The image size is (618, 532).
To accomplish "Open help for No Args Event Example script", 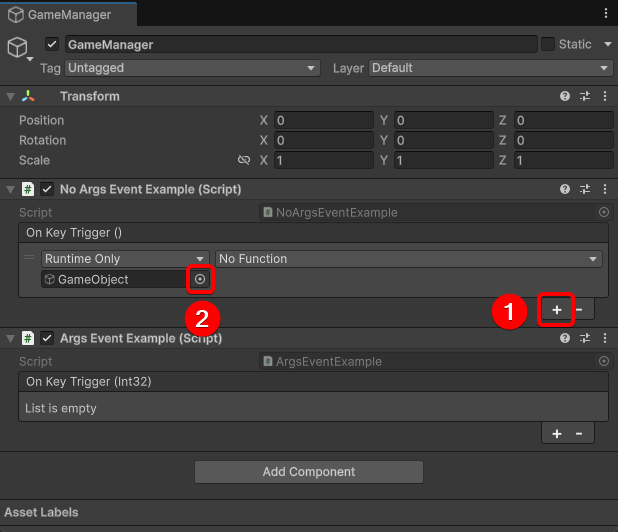I will [565, 189].
